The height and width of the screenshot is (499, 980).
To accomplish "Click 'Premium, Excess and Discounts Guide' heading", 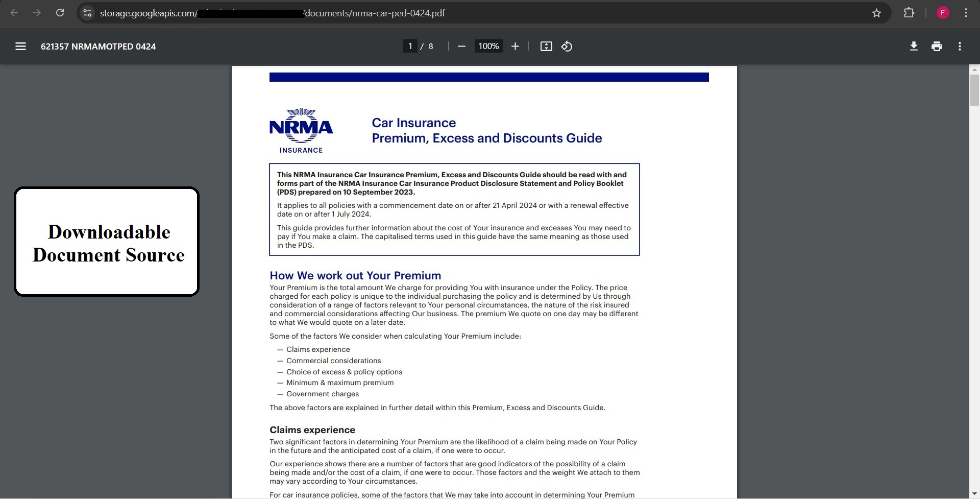I will click(487, 138).
